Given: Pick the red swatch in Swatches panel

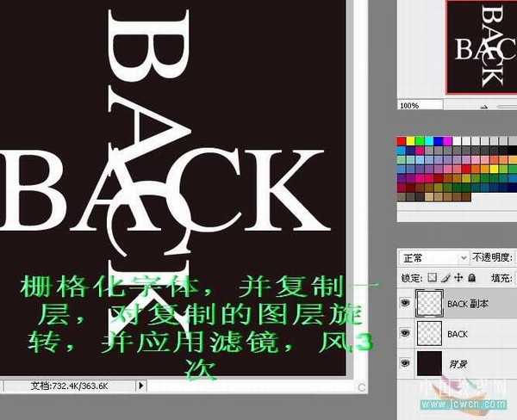Looking at the screenshot, I should (x=402, y=141).
